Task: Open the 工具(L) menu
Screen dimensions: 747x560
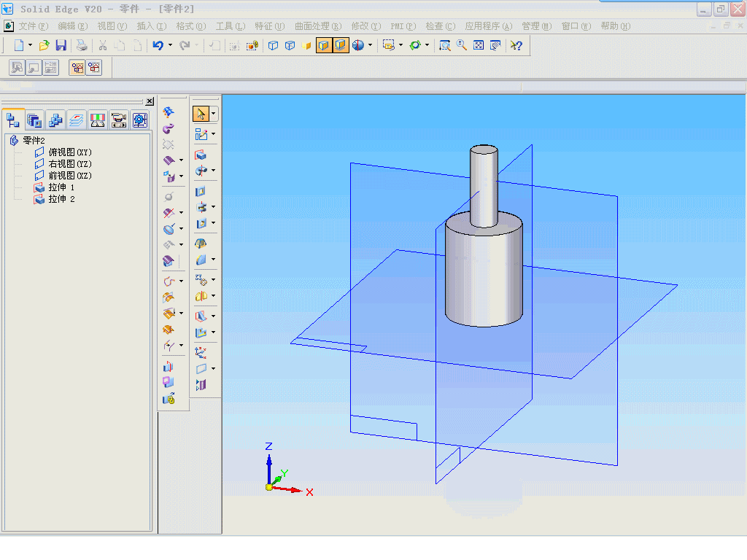Action: pyautogui.click(x=231, y=26)
